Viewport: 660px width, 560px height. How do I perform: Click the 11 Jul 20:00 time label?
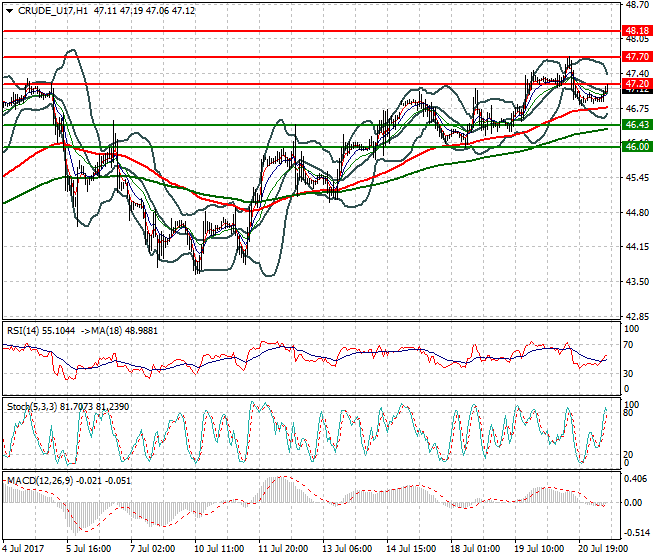[283, 549]
